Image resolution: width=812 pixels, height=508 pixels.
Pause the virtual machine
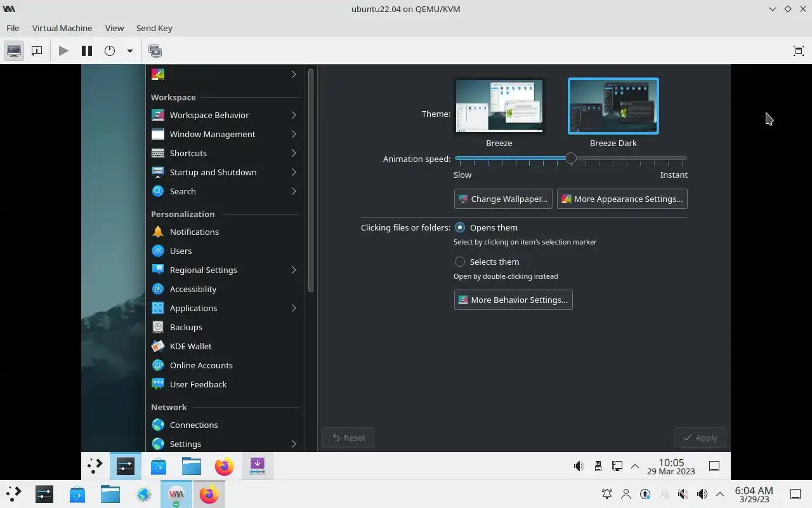pos(87,51)
